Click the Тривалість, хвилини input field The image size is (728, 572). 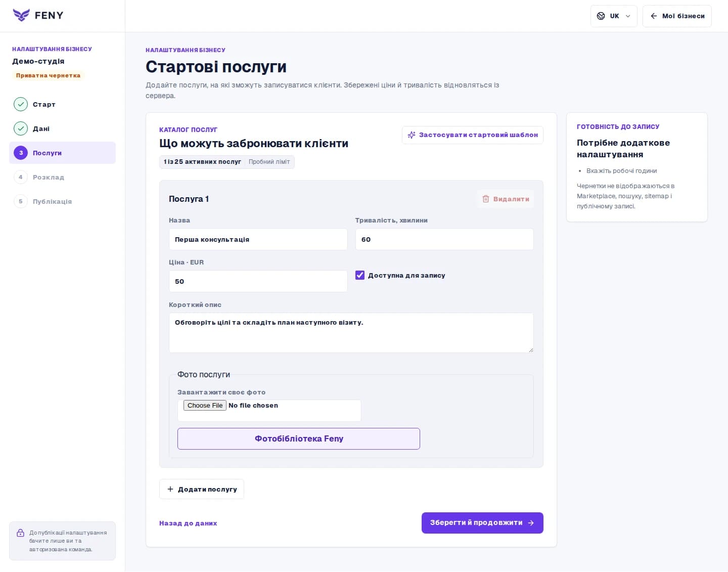click(444, 239)
